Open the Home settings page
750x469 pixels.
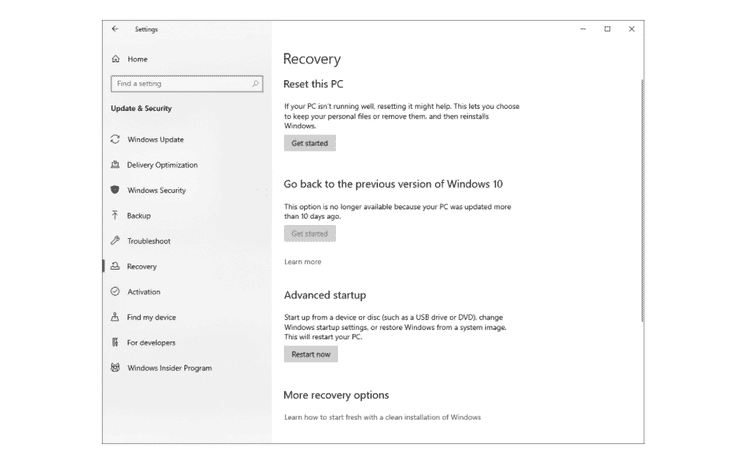click(x=137, y=59)
